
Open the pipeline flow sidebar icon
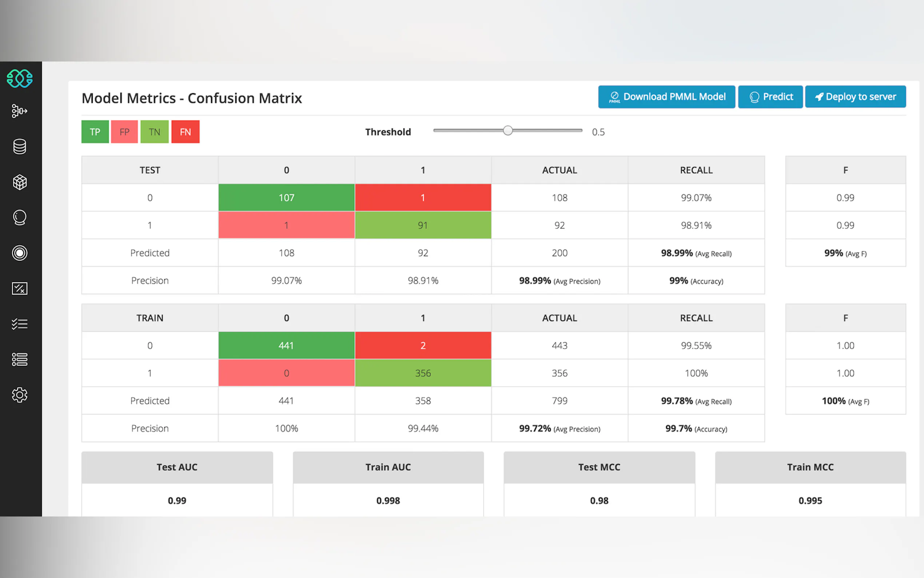[20, 111]
